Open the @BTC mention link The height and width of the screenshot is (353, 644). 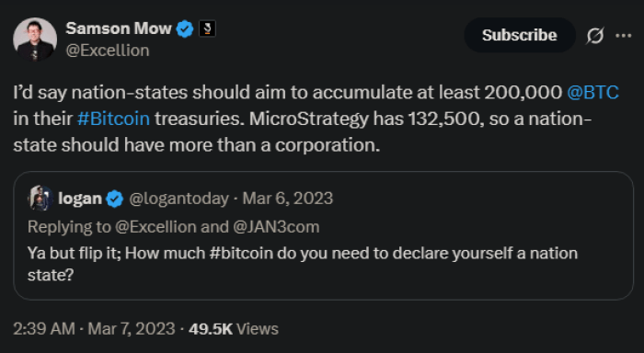[x=592, y=92]
